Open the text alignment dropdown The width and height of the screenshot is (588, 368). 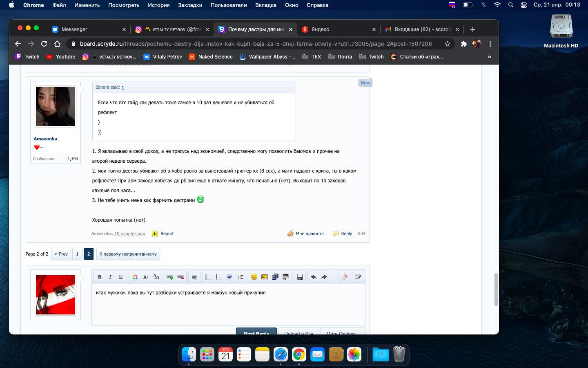click(195, 277)
